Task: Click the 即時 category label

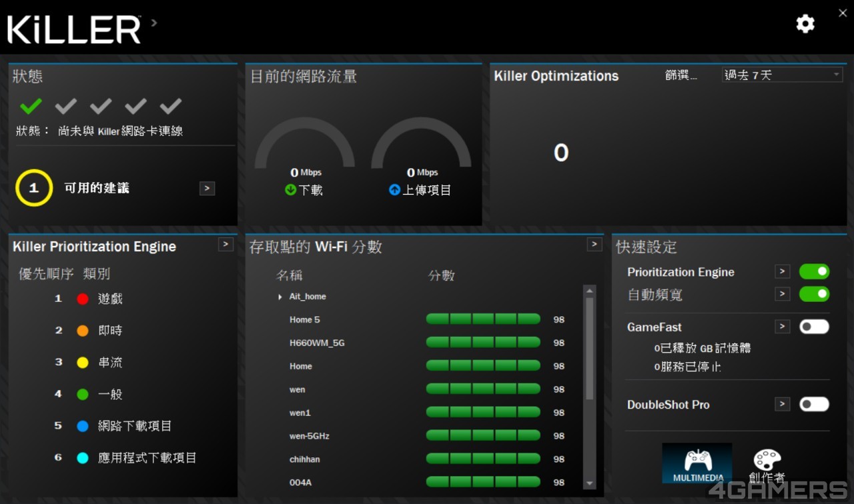Action: point(110,331)
